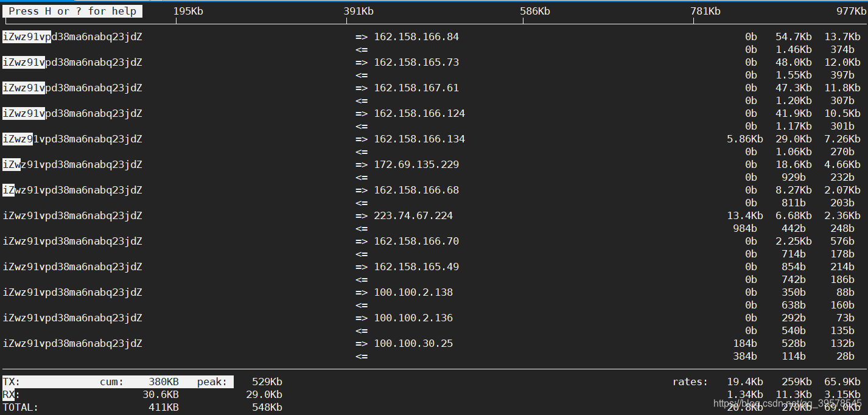Select IP address 162.158.166.124
Viewport: 868px width, 415px height.
pos(419,114)
